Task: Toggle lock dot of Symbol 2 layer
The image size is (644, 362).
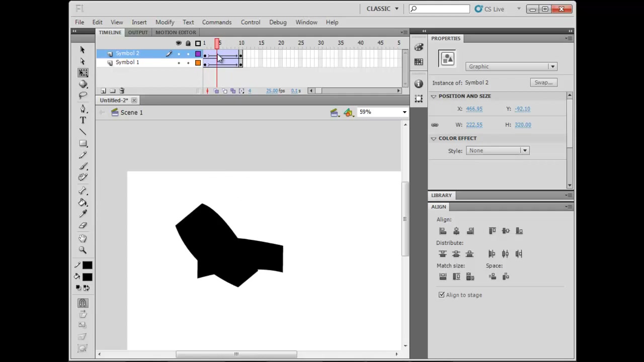Action: pos(188,54)
